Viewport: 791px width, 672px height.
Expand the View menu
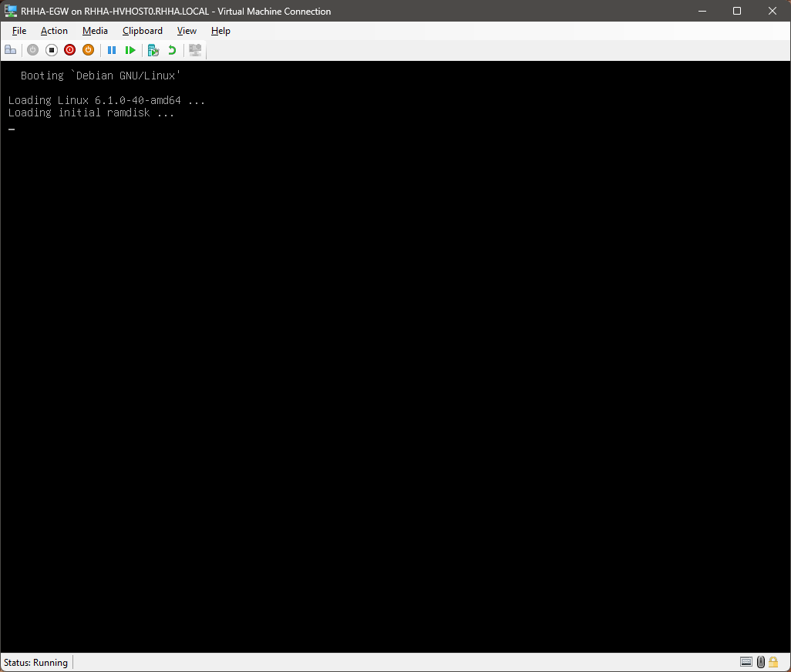point(187,31)
